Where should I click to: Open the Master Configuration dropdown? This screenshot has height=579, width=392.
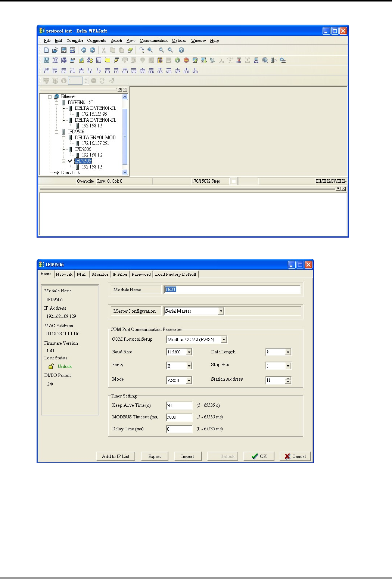tap(221, 311)
